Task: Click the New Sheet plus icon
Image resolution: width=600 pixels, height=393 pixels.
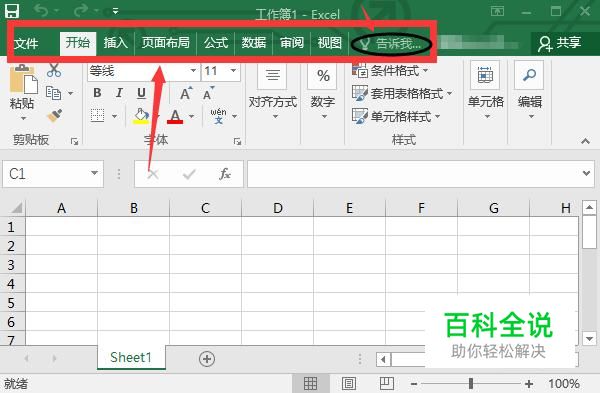Action: (207, 359)
